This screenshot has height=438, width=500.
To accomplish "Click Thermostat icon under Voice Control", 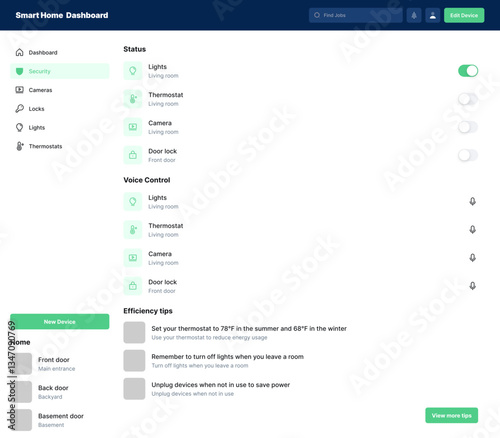I will coord(133,230).
